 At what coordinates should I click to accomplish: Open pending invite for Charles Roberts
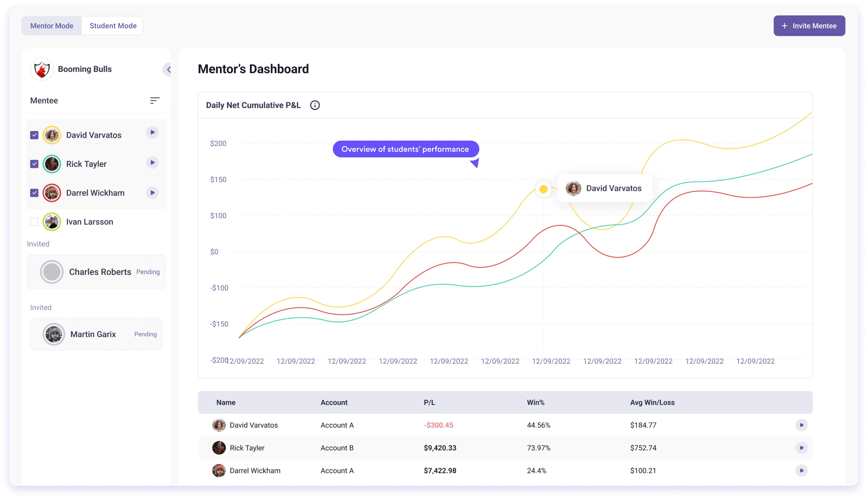pos(96,272)
